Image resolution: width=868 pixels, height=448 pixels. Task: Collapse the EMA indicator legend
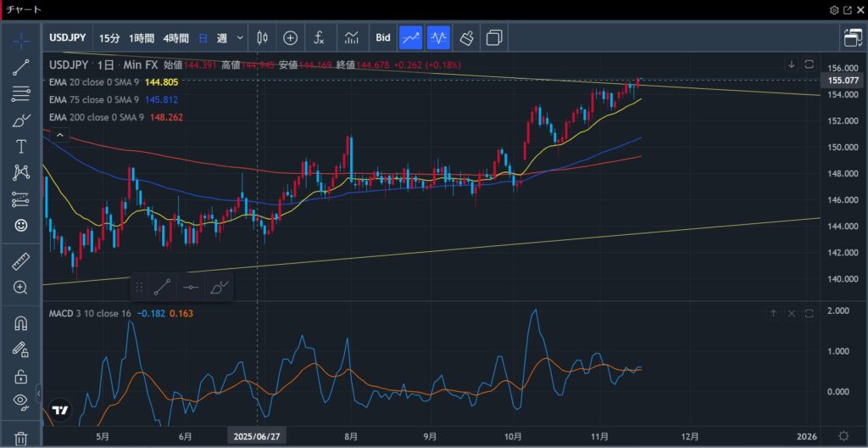[59, 134]
